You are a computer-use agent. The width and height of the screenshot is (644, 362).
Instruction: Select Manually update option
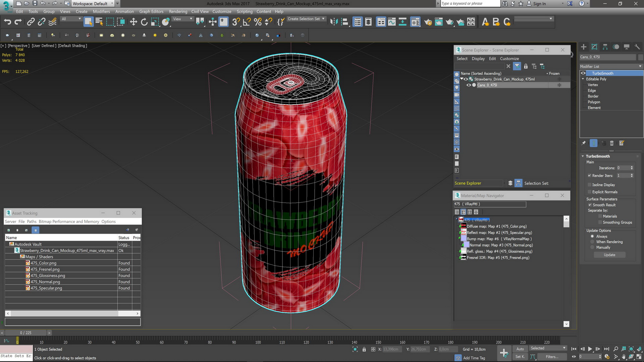point(592,247)
